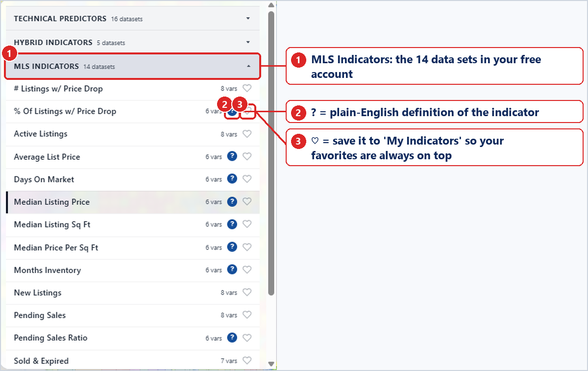Add Days On Market to My Indicators
588x371 pixels.
tap(247, 179)
